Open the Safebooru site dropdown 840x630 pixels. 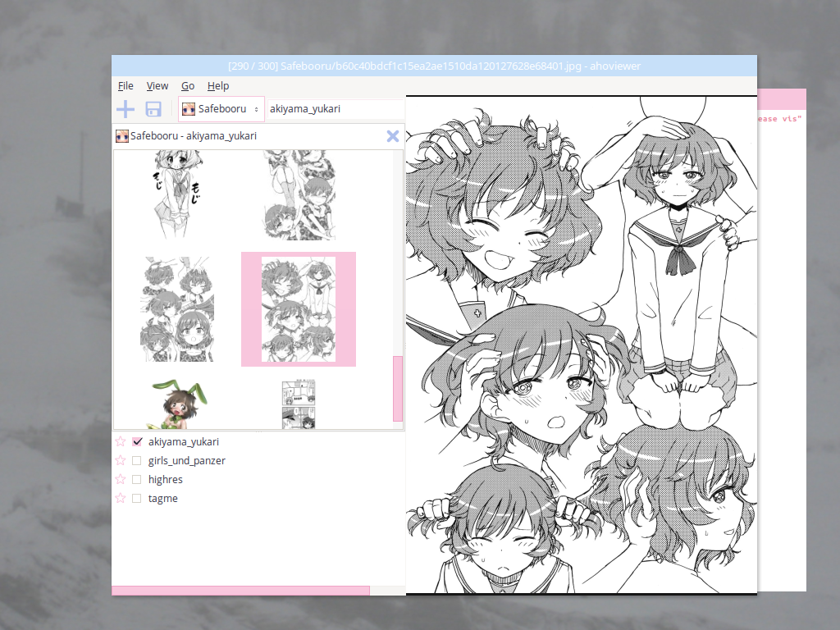(221, 109)
